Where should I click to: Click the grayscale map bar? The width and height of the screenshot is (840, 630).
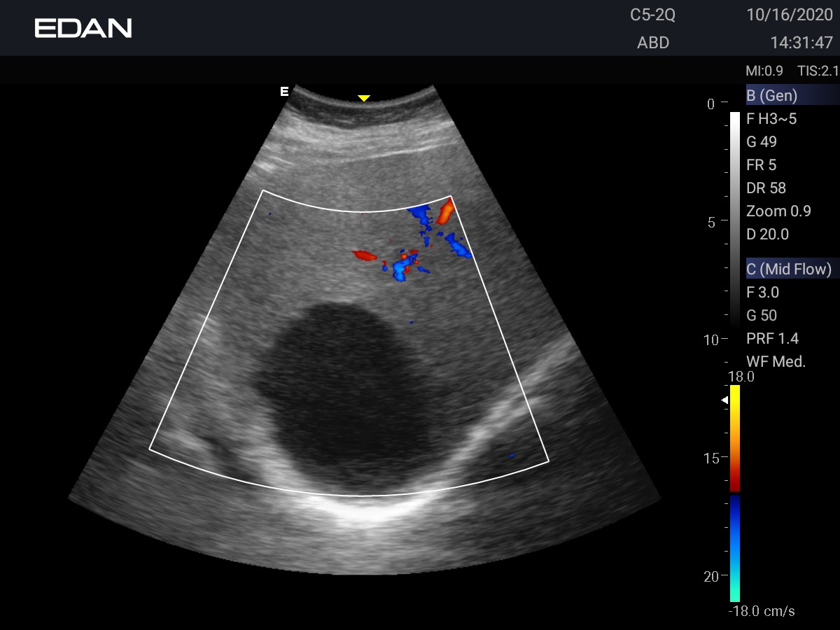tap(734, 218)
